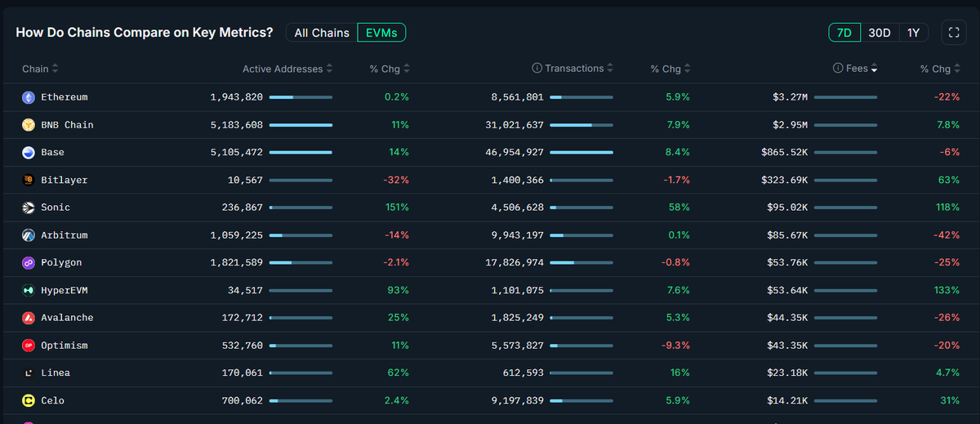Open the info icon beside Transactions header
The width and height of the screenshot is (980, 424).
tap(537, 69)
